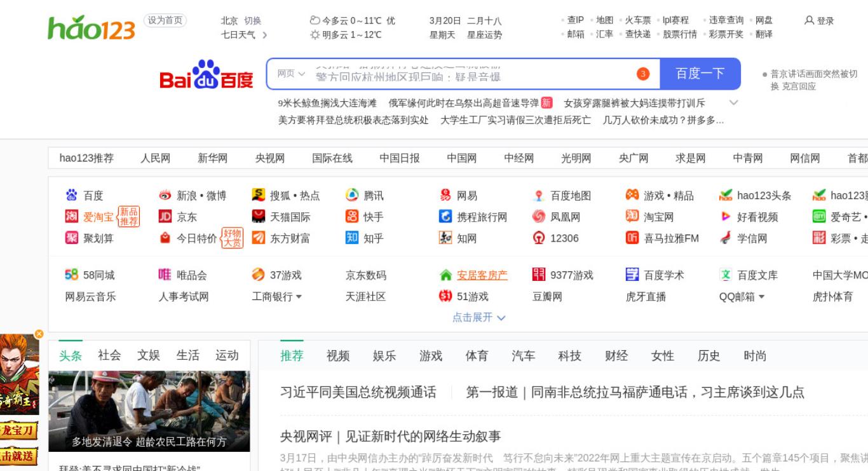Open the 安居客房产 house icon
Viewport: 868px width, 471px height.
[x=446, y=275]
